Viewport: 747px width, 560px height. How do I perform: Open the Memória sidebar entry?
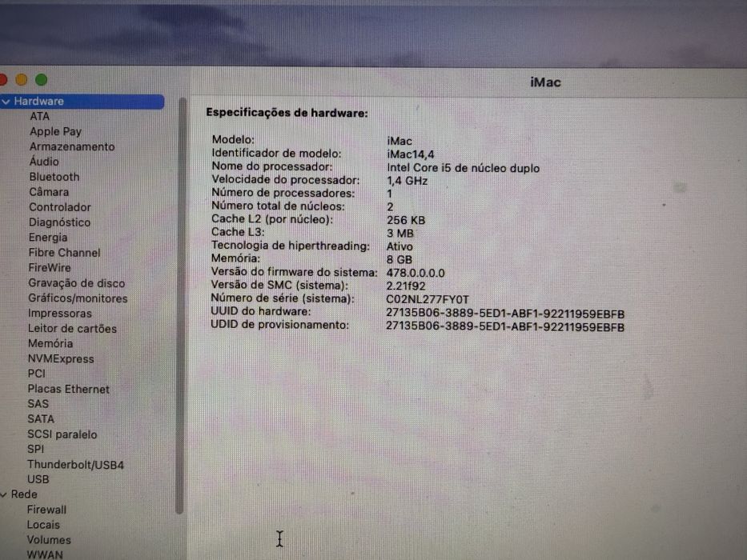(x=50, y=343)
